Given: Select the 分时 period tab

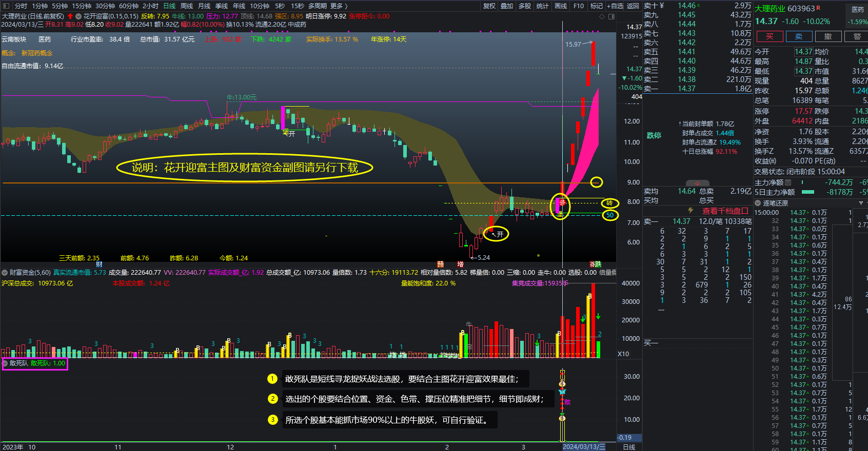Looking at the screenshot, I should (21, 6).
